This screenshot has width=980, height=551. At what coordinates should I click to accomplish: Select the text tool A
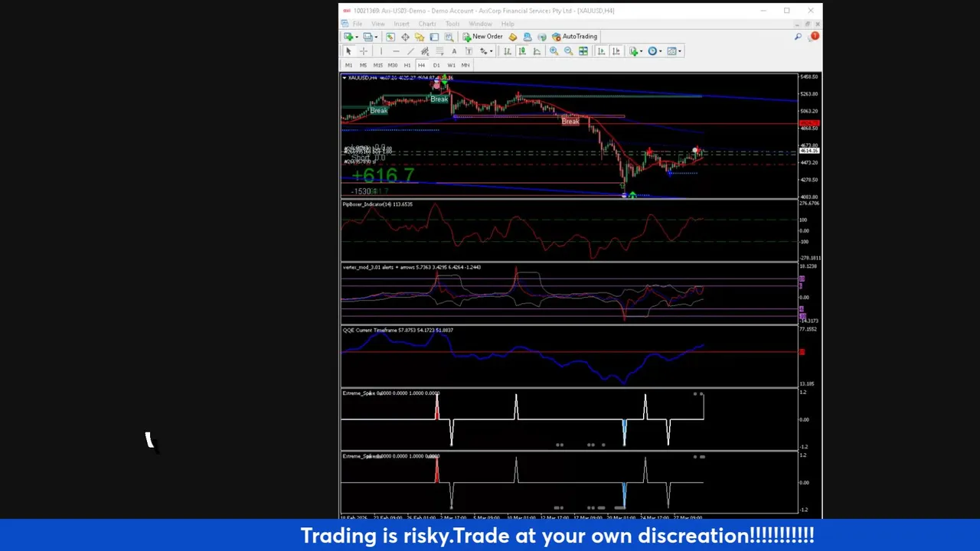click(454, 51)
